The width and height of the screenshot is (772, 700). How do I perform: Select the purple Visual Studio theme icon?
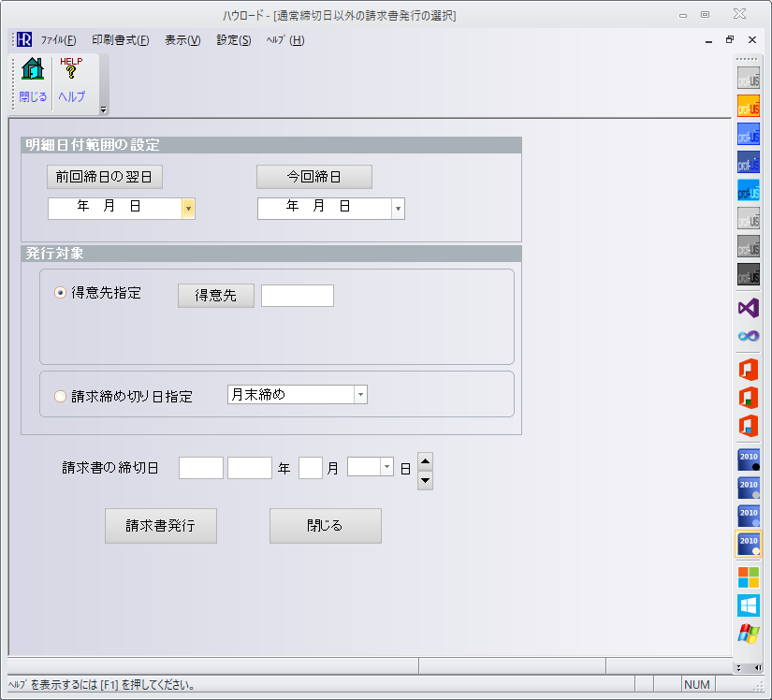748,308
